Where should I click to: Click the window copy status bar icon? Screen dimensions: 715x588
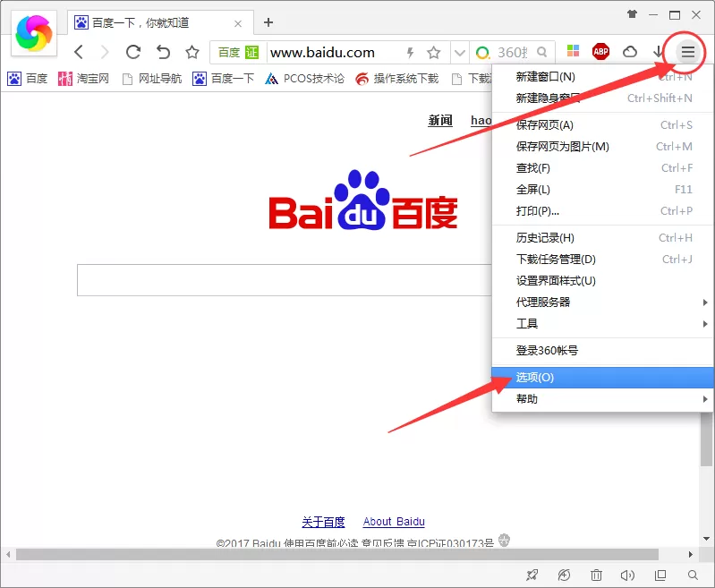coord(660,575)
